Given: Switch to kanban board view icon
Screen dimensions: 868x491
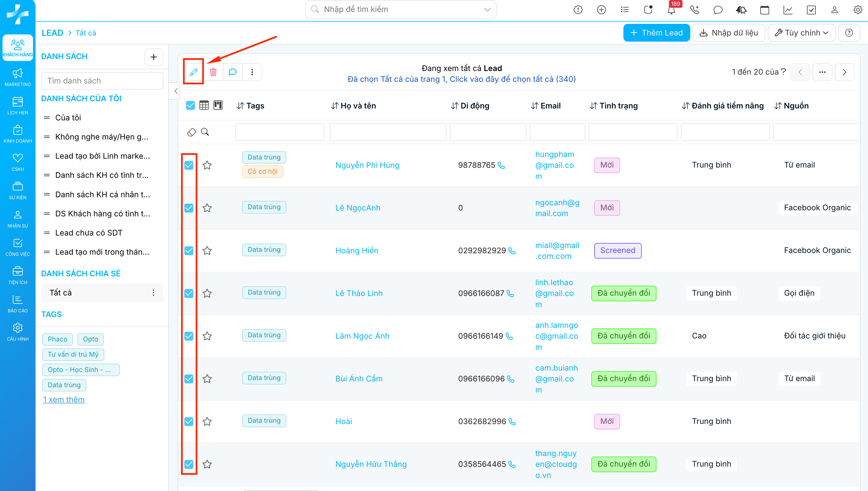Looking at the screenshot, I should pos(218,106).
